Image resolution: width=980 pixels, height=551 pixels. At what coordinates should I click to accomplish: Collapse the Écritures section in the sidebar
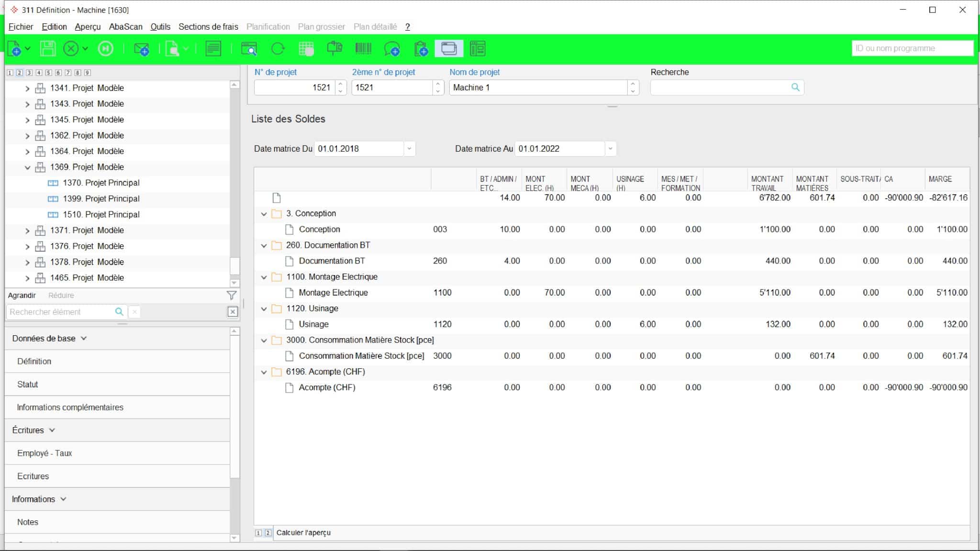[x=52, y=430]
